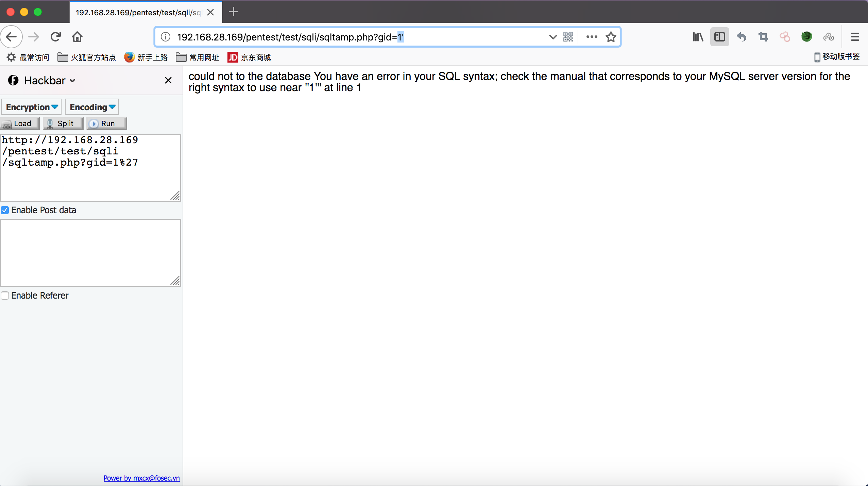868x486 pixels.
Task: Click the forward navigation arrow
Action: [x=34, y=37]
